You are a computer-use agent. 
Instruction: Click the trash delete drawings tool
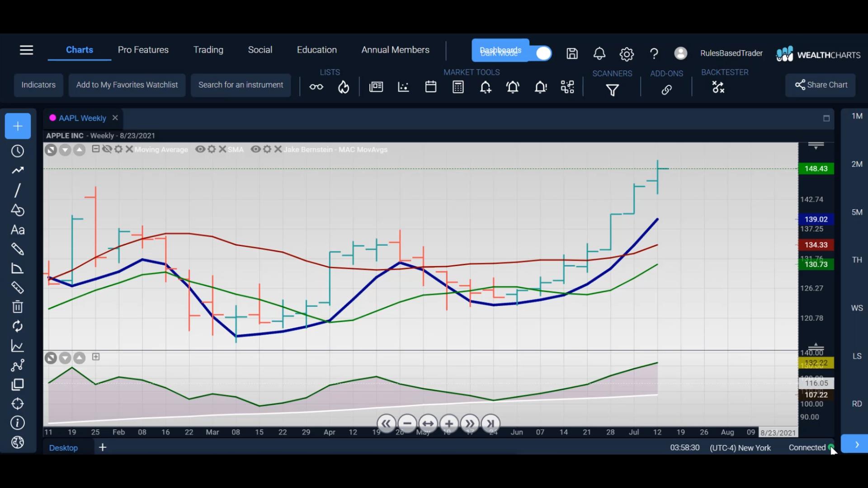(x=18, y=307)
